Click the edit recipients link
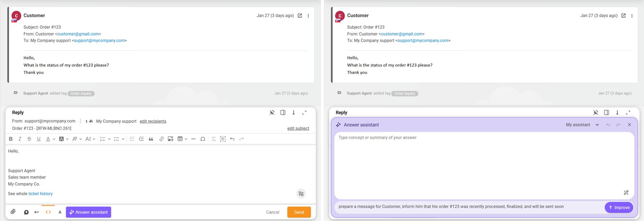Screen dimensions: 644x221 click(153, 121)
